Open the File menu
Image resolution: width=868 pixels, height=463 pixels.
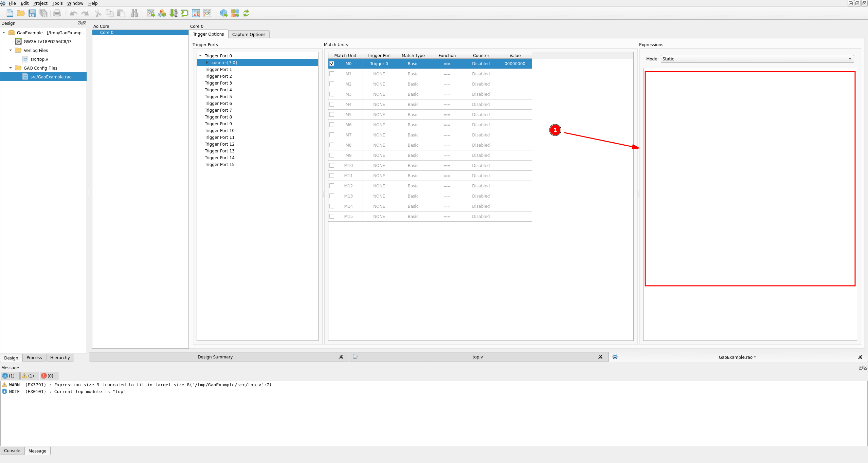tap(12, 3)
